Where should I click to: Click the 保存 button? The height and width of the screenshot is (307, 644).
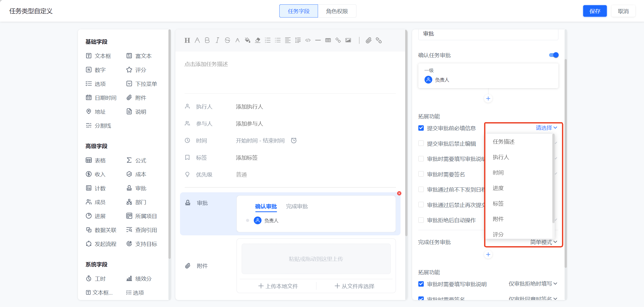[595, 11]
